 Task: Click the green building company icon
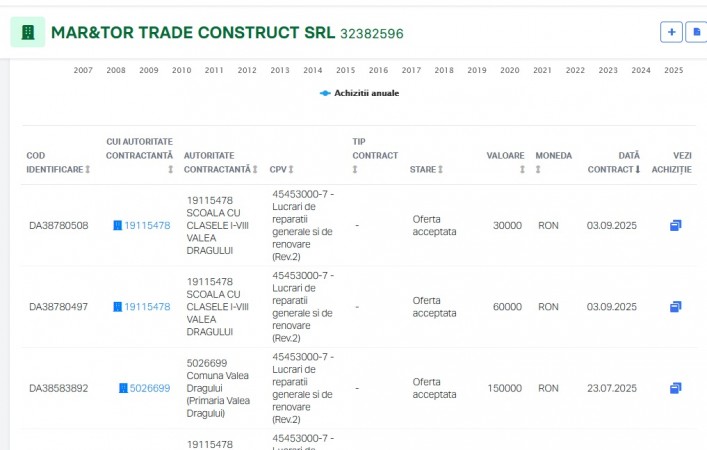28,32
